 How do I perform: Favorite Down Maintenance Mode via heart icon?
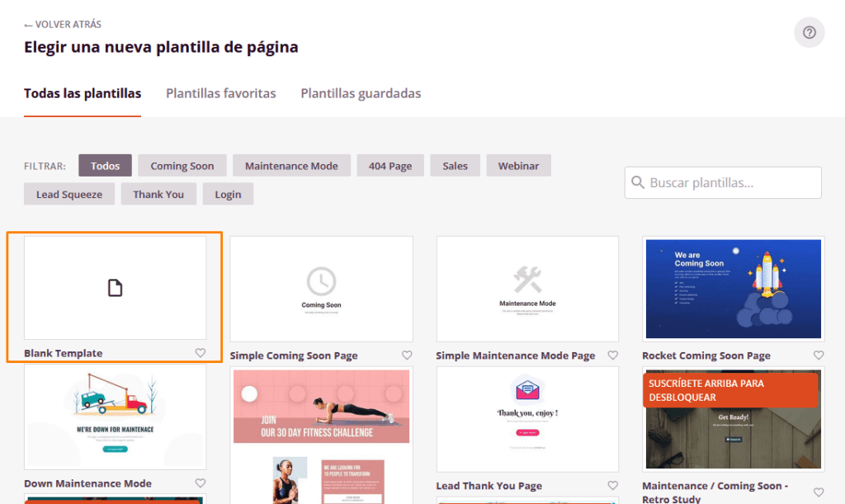200,483
